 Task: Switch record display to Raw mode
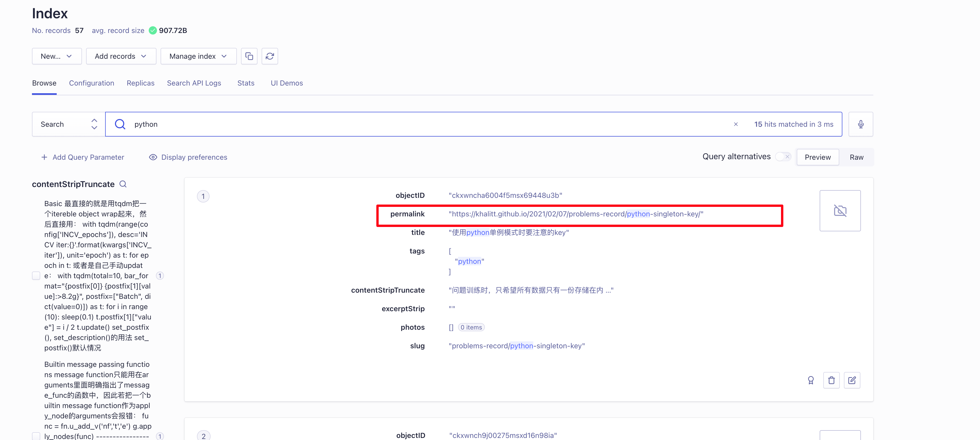coord(856,157)
